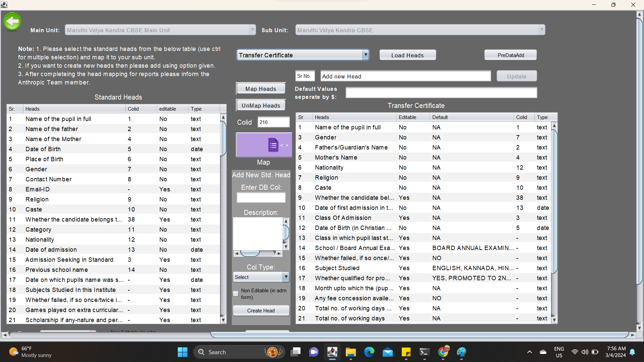This screenshot has width=644, height=362.
Task: Click the Add new Head input field
Action: tap(405, 76)
